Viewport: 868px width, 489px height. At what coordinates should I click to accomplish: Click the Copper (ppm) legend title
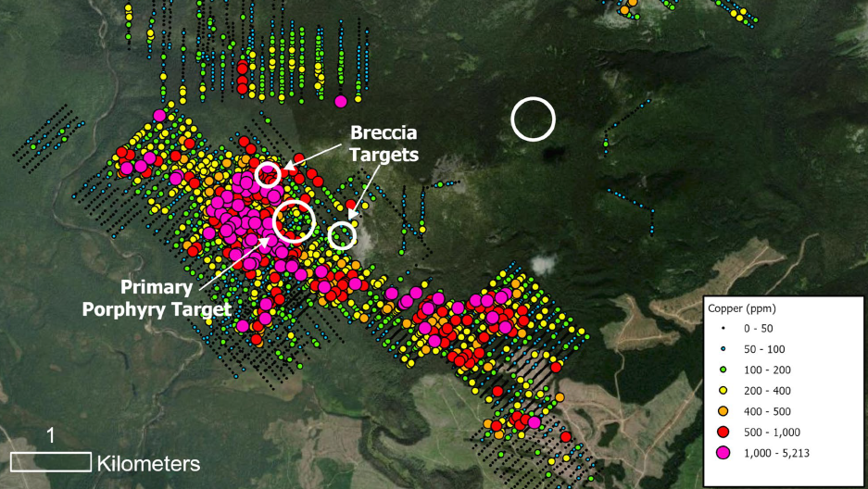click(x=741, y=307)
